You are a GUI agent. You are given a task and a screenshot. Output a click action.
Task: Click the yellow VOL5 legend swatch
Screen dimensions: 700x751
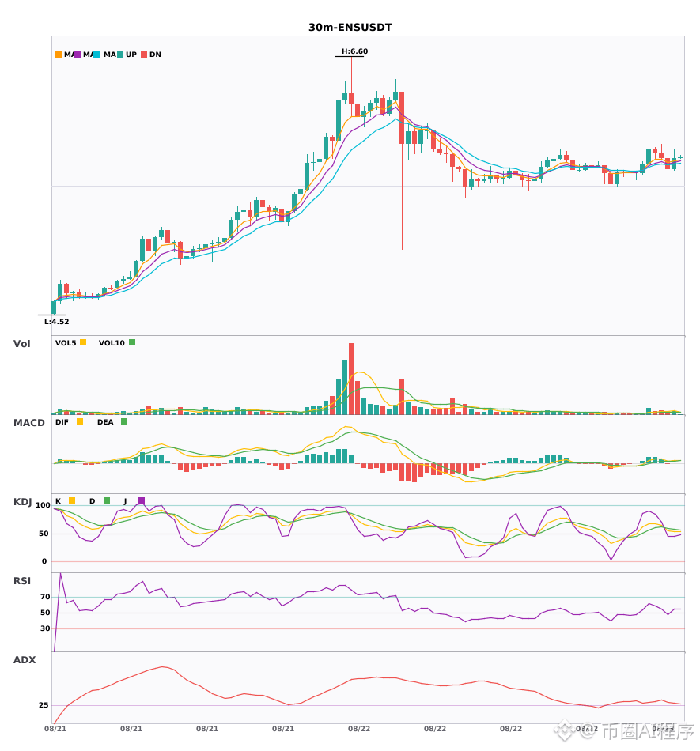click(x=83, y=342)
